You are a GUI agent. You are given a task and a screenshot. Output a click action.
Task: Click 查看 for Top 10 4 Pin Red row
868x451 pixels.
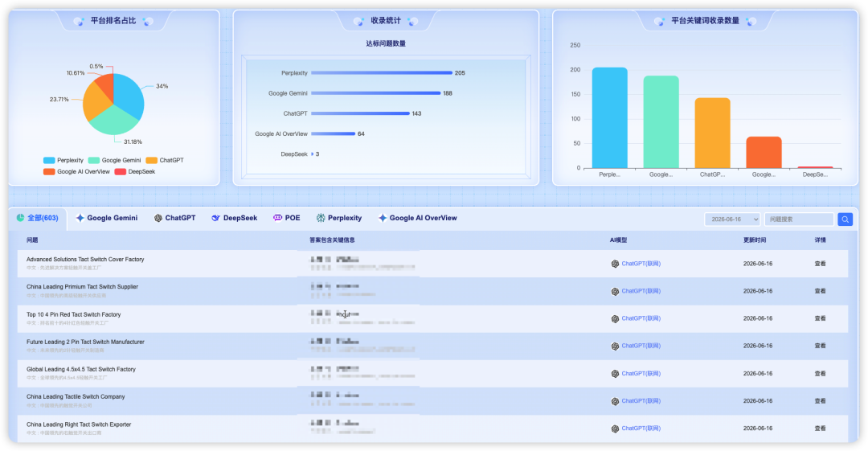click(x=820, y=318)
